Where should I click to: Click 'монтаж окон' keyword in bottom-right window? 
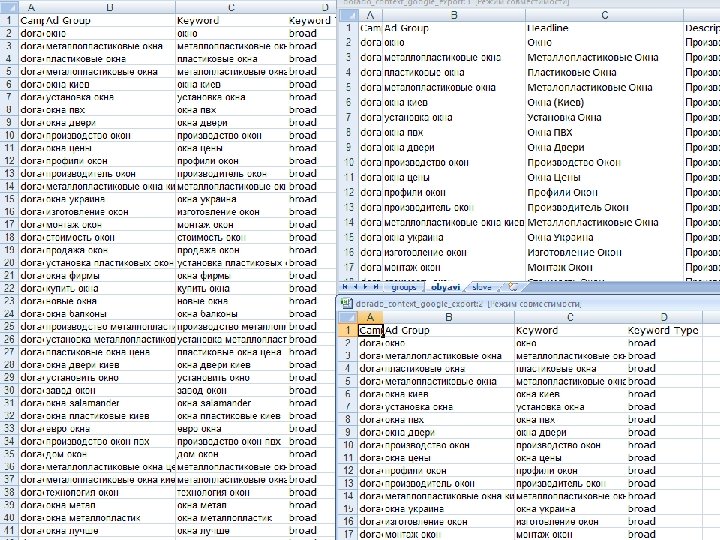(x=570, y=534)
